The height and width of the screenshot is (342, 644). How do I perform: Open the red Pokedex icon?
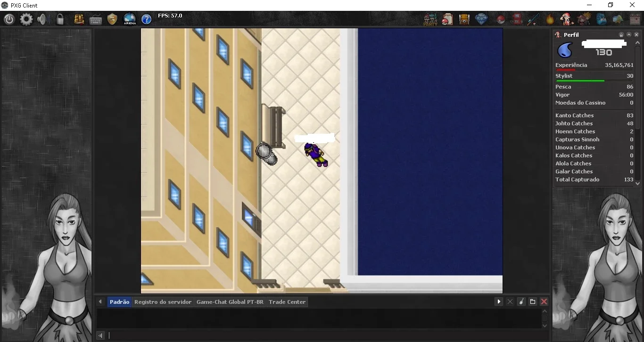tap(517, 19)
